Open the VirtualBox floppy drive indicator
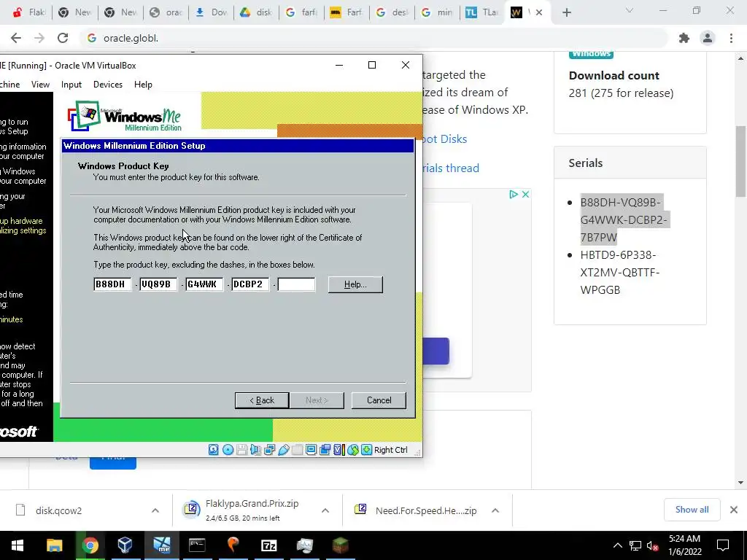 pyautogui.click(x=241, y=449)
